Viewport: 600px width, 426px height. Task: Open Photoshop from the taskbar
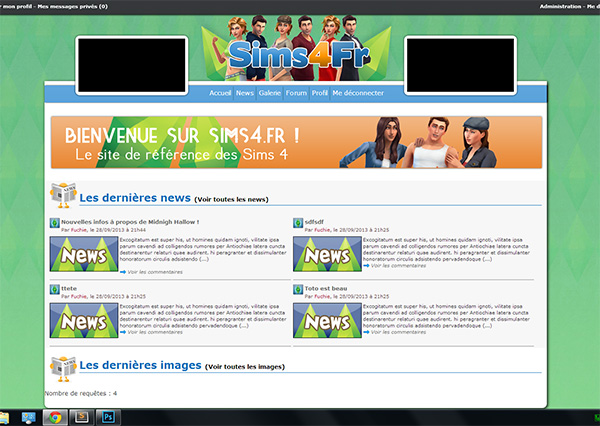tap(108, 417)
